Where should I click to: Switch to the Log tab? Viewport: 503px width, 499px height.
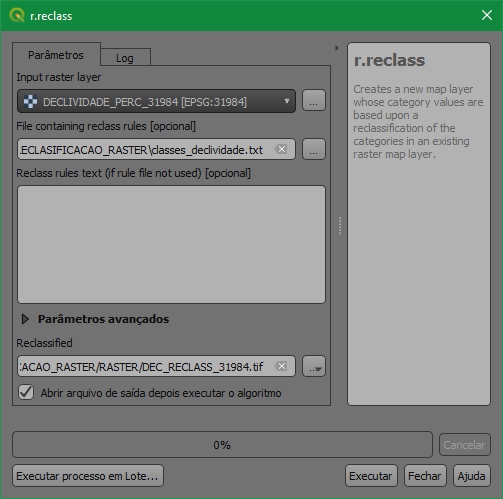coord(125,58)
